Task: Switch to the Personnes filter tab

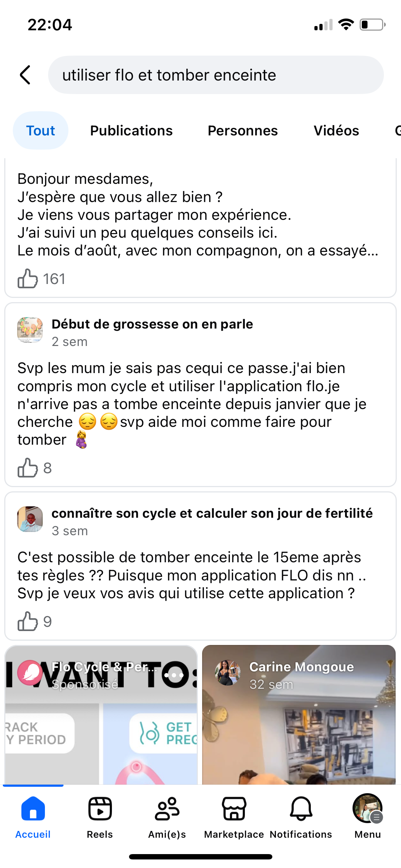Action: pos(242,131)
